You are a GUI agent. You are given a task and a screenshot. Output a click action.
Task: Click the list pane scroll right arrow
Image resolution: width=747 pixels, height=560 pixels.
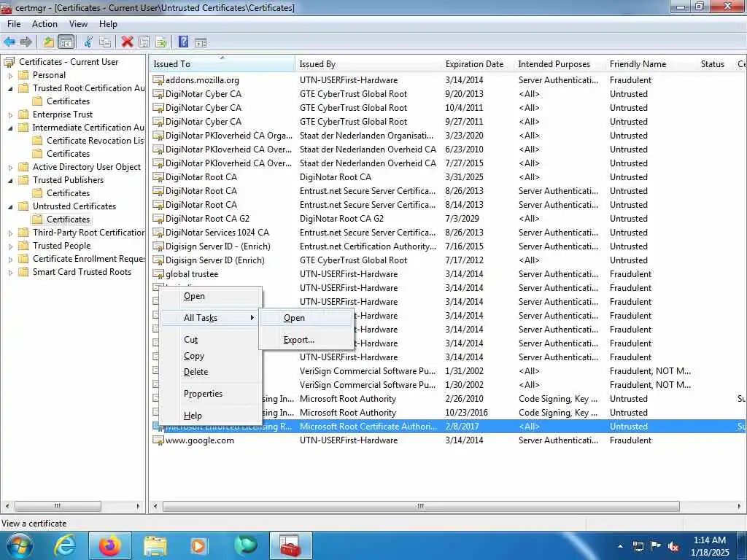pyautogui.click(x=739, y=506)
